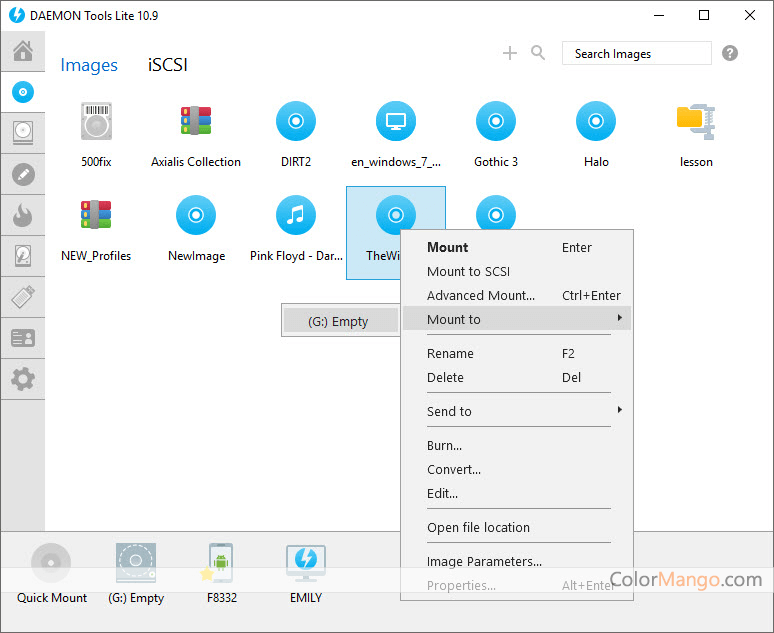Click Open file location menu entry

[x=478, y=527]
